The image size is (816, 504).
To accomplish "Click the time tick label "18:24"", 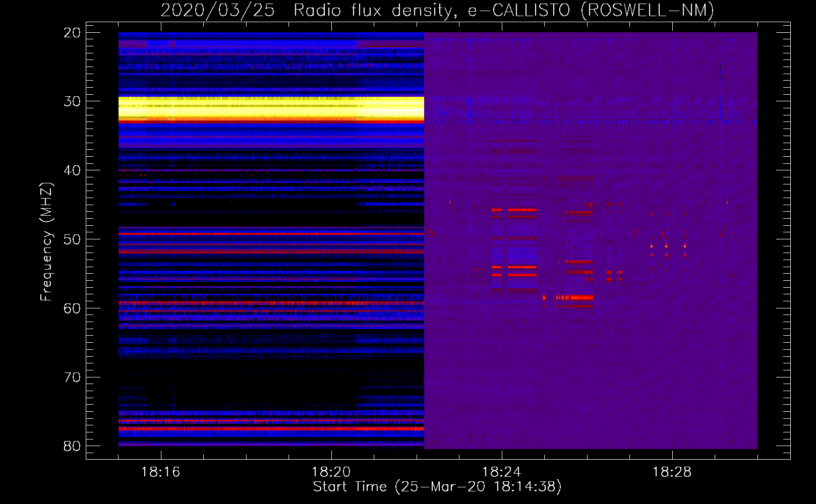I will coord(501,472).
